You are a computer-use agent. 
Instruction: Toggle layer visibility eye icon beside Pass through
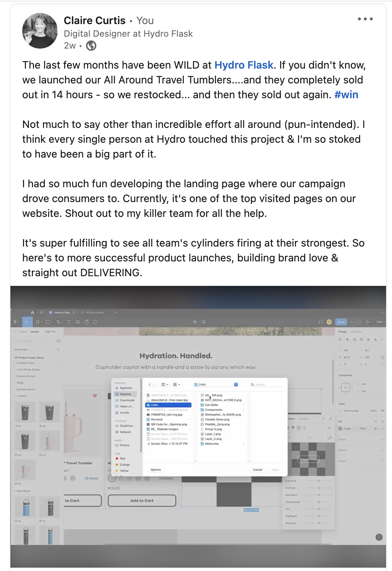pos(383,411)
